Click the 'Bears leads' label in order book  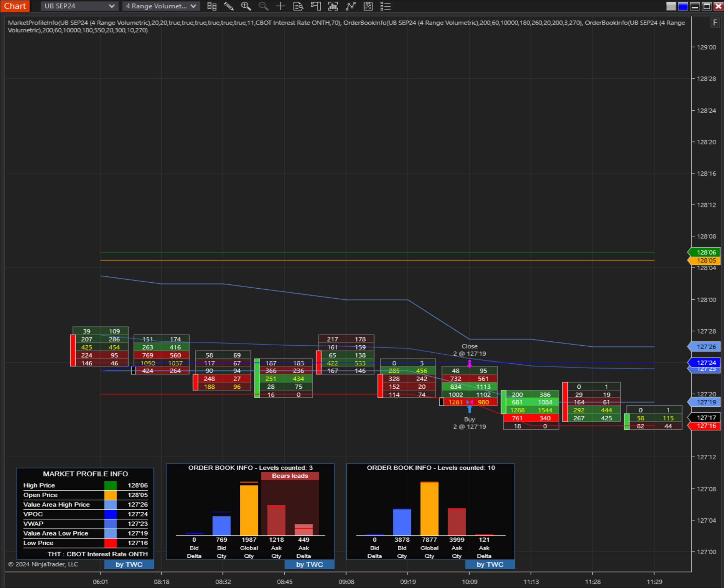tap(290, 476)
